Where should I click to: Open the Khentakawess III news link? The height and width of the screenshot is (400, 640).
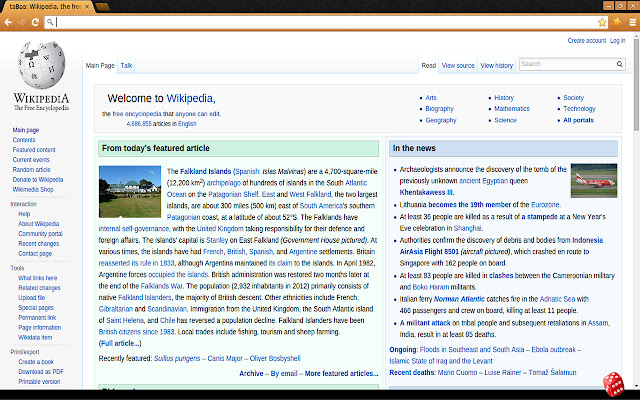(426, 192)
